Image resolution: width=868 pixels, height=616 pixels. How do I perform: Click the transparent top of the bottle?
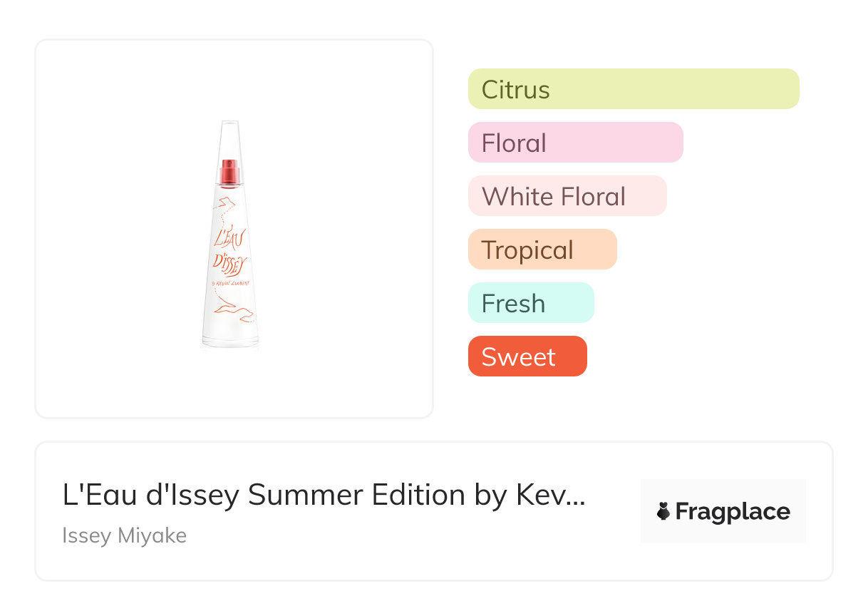(x=229, y=135)
